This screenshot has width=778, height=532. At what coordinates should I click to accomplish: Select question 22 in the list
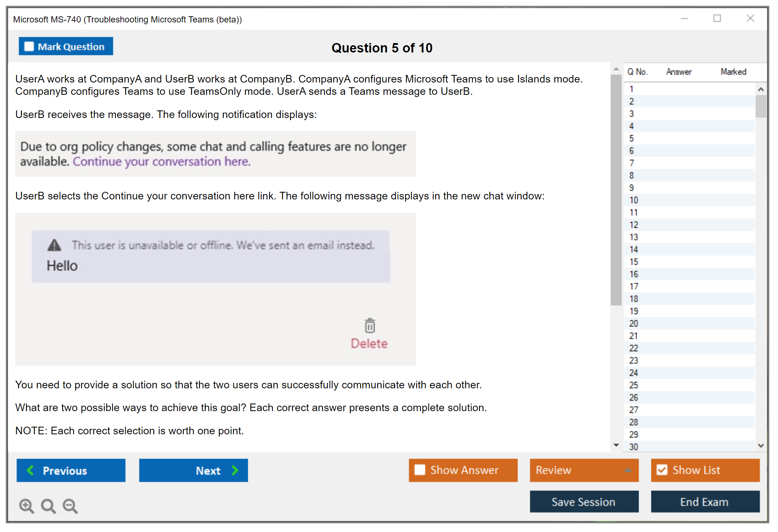pyautogui.click(x=634, y=348)
